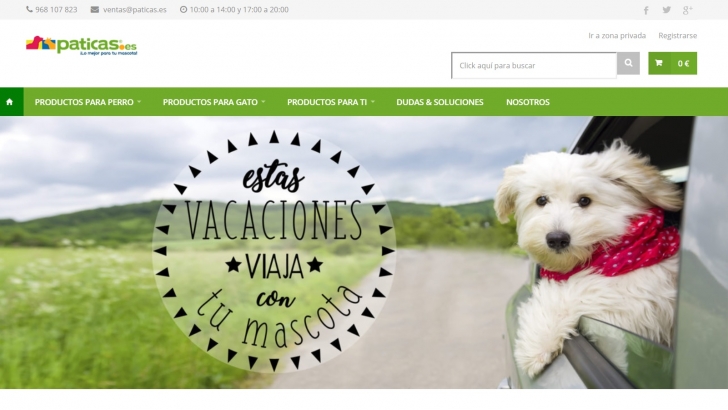Click the clock icon beside opening hours
Screen dimensions: 728x410
183,9
